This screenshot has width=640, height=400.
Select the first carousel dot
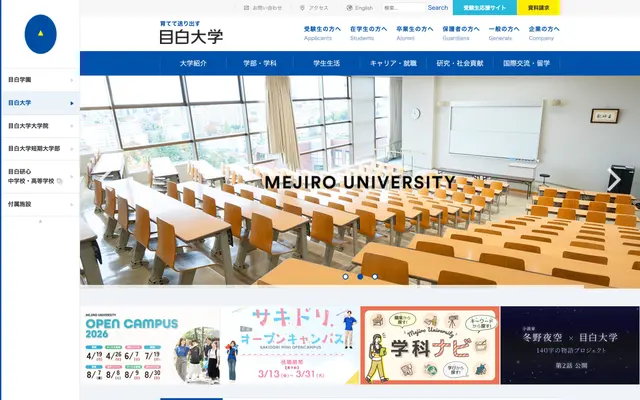(x=346, y=277)
